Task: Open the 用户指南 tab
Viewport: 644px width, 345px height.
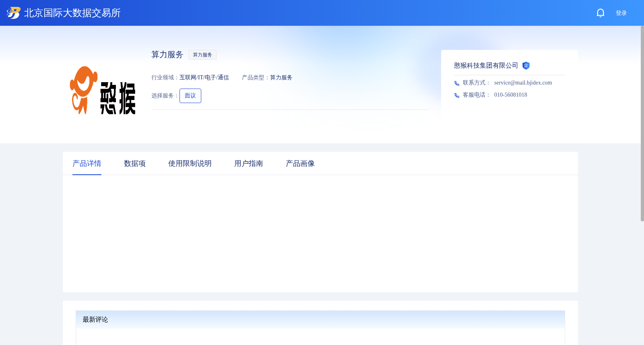Action: pyautogui.click(x=249, y=163)
